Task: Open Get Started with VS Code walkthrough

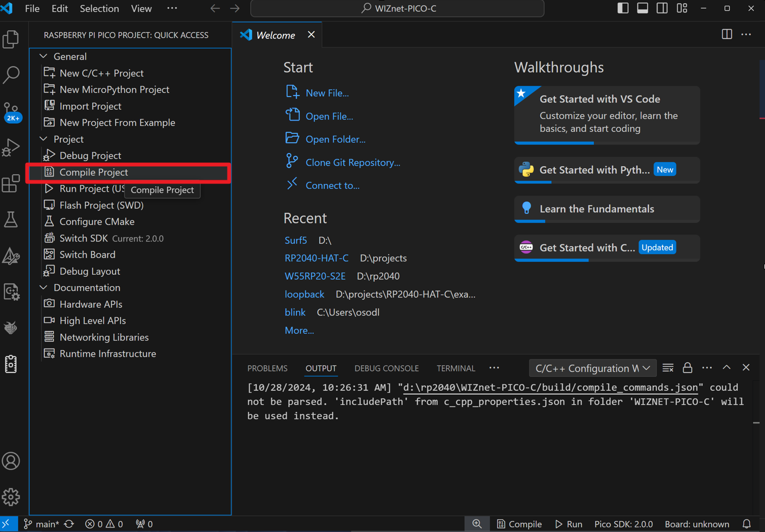Action: [607, 115]
